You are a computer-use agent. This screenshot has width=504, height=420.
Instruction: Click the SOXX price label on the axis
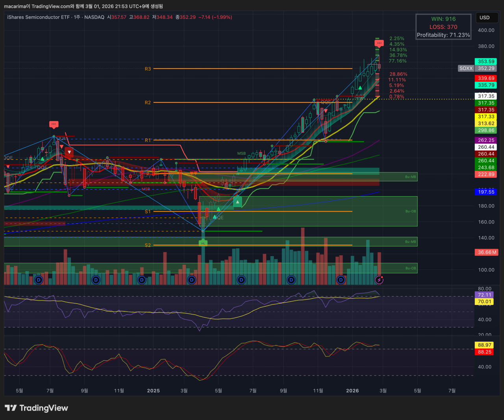[466, 69]
